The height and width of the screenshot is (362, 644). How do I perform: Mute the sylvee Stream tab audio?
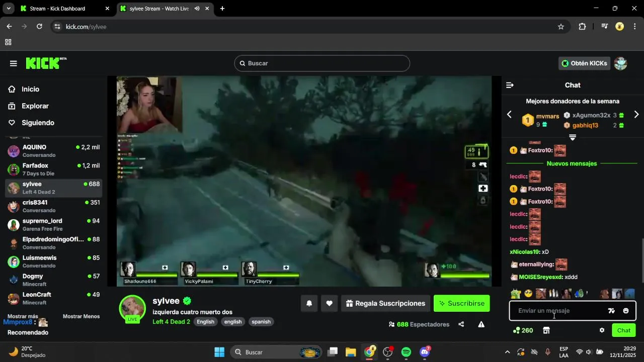pyautogui.click(x=197, y=9)
